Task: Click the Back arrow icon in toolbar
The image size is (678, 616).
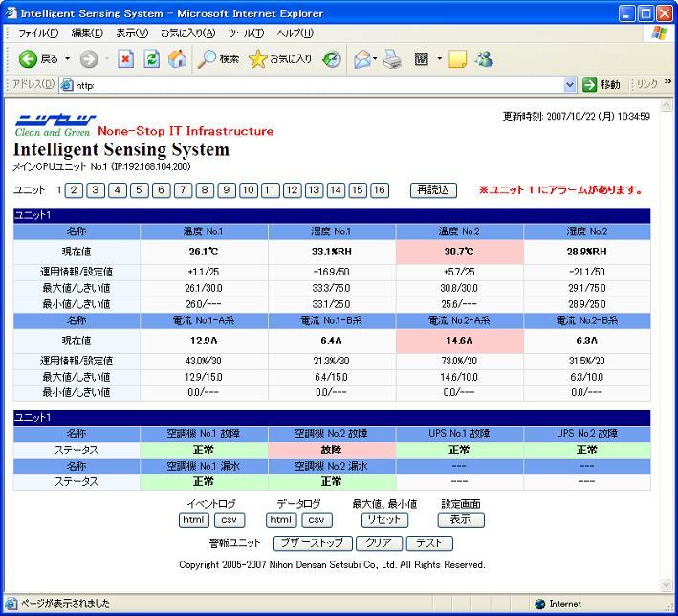Action: [28, 59]
